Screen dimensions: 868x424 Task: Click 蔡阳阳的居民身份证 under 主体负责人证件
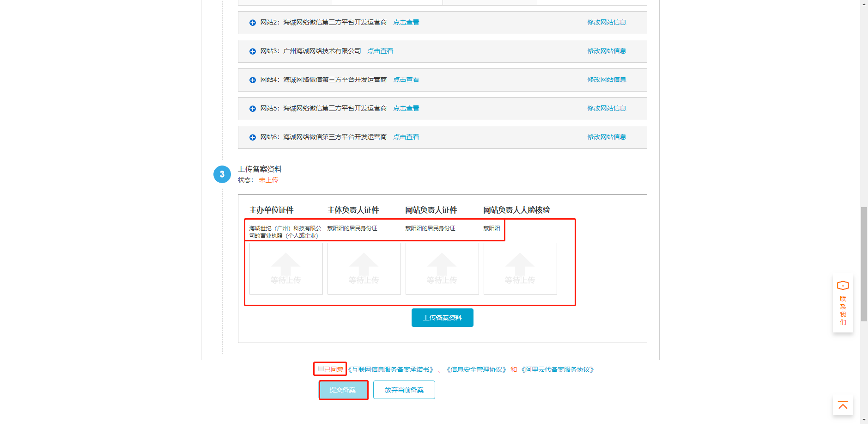pyautogui.click(x=352, y=228)
